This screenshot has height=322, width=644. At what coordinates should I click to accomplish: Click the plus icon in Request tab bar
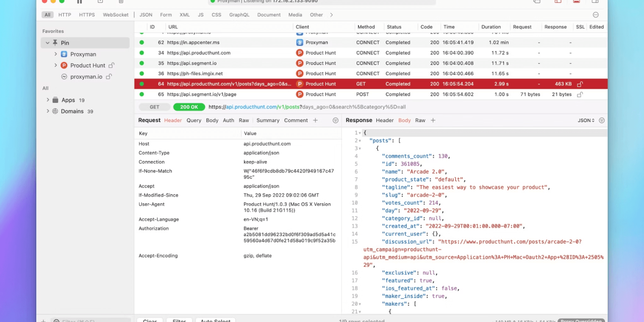[x=315, y=120]
